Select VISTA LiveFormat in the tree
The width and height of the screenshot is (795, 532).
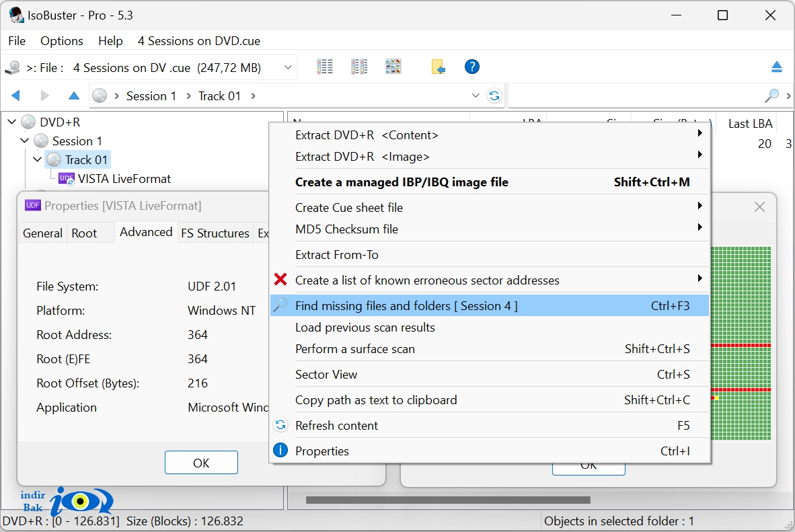click(x=124, y=178)
